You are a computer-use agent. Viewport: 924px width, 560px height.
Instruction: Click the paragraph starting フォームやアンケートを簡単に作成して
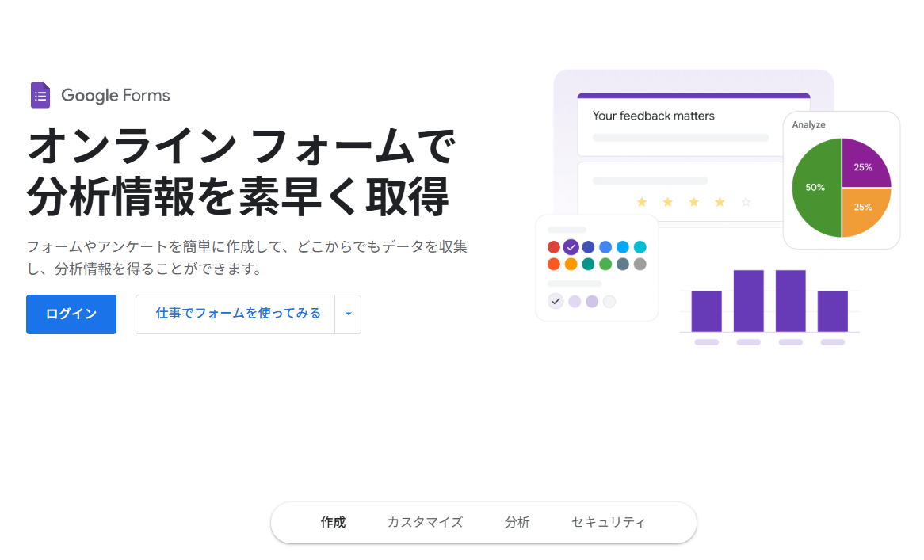click(x=247, y=257)
